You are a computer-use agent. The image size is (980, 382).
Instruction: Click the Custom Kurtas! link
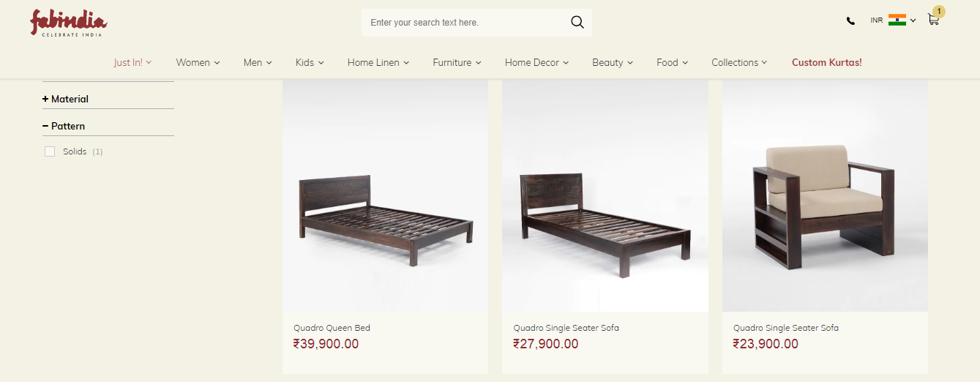(827, 62)
